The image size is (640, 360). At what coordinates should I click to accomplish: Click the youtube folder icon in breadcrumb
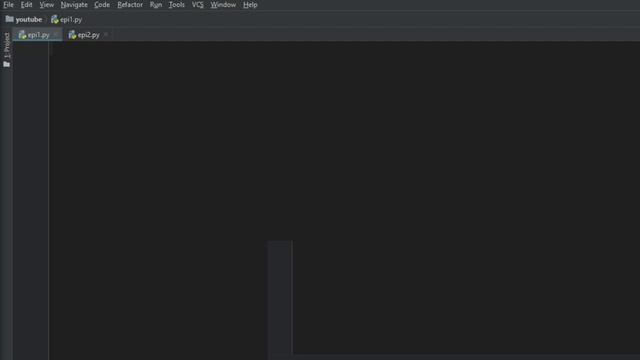9,19
